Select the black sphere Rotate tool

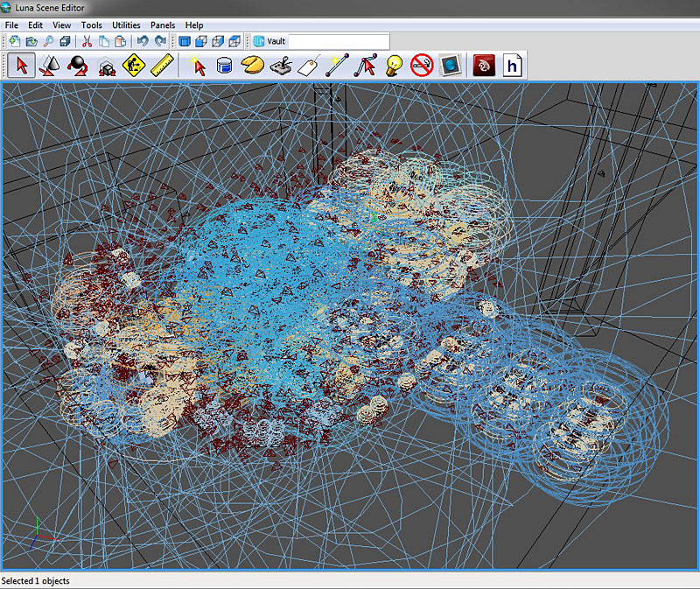[78, 66]
